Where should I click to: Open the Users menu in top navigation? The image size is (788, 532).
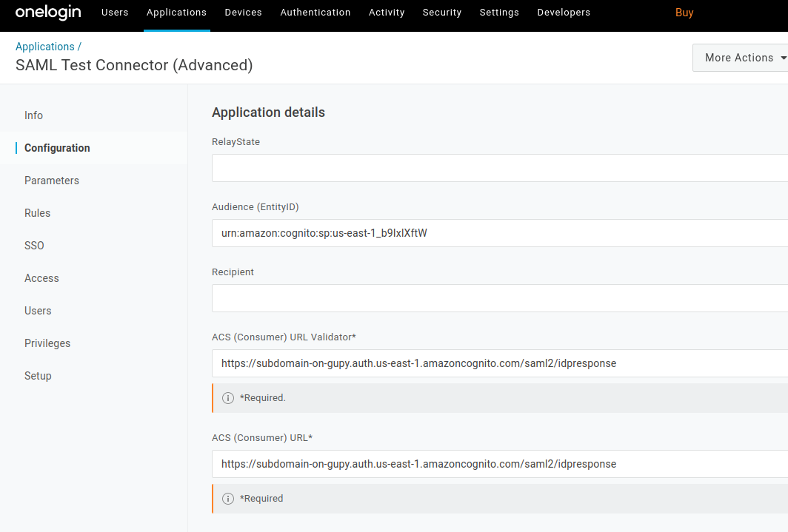point(115,13)
